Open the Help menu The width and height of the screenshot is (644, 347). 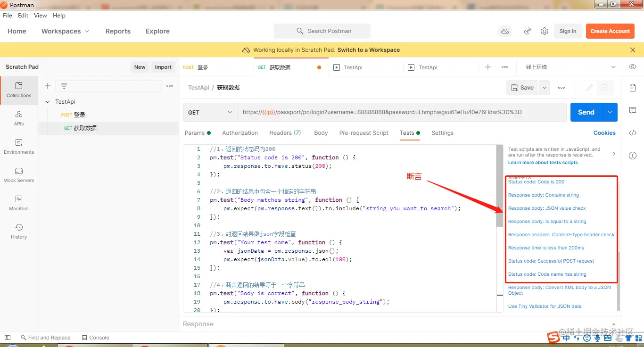click(x=59, y=16)
